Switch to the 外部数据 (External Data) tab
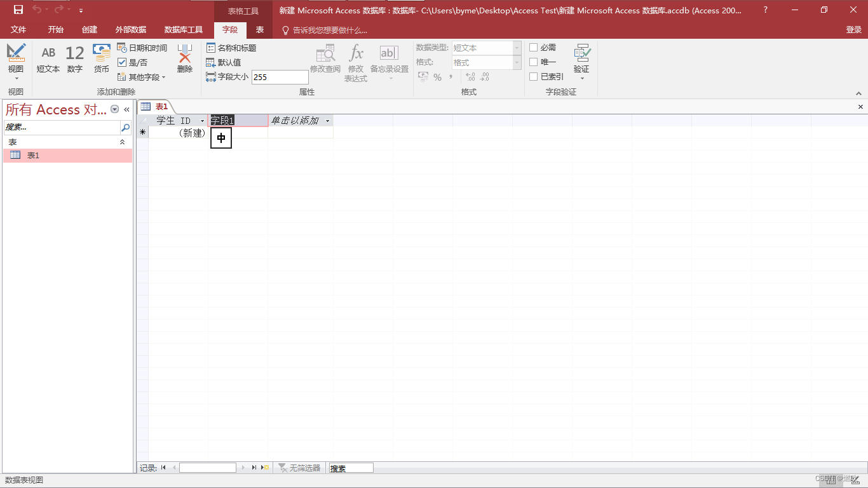This screenshot has width=868, height=488. tap(131, 30)
